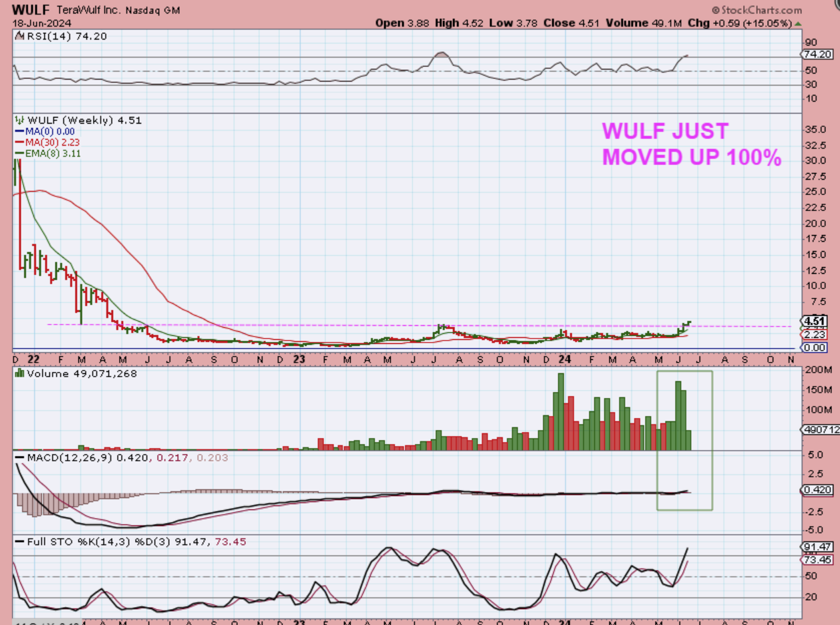Screen dimensions: 840x625
Task: Click the MACD(12,26,9) legend label
Action: click(71, 457)
